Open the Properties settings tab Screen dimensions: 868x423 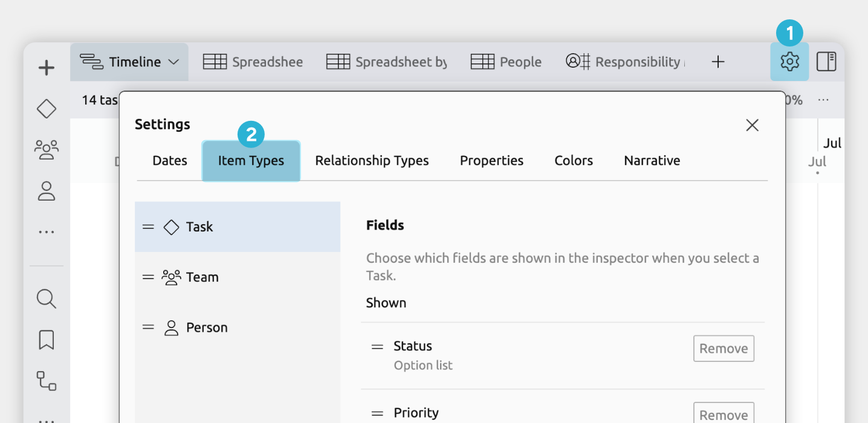[x=491, y=161]
